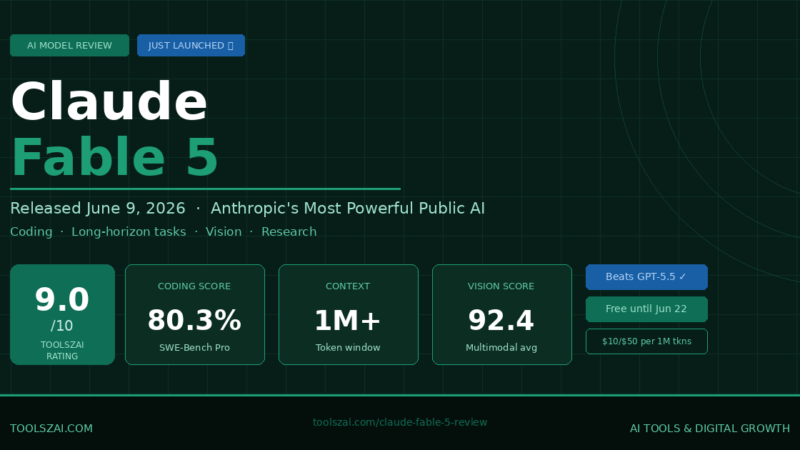This screenshot has height=450, width=800.
Task: Click the Coding tag text
Action: pos(31,232)
